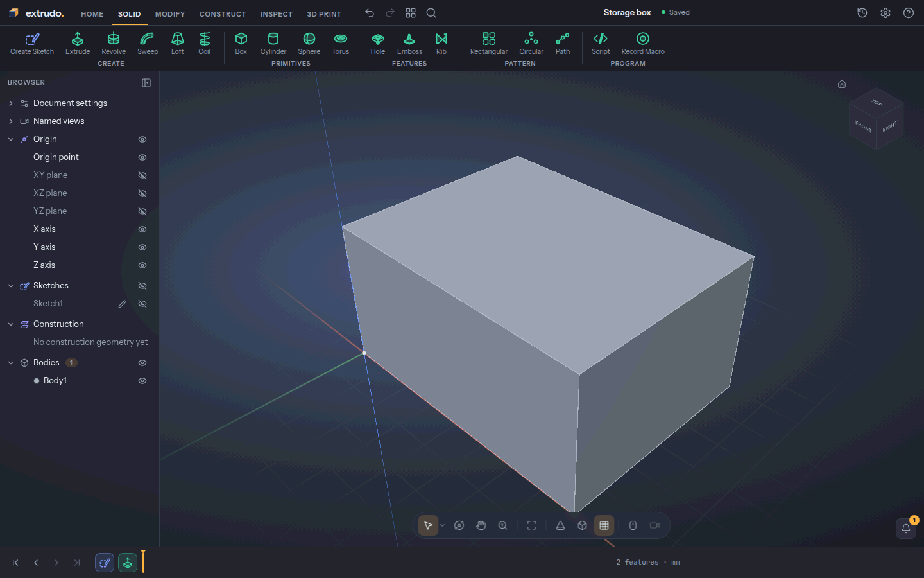Open the CONSTRUCT tab
This screenshot has height=578, width=924.
223,14
